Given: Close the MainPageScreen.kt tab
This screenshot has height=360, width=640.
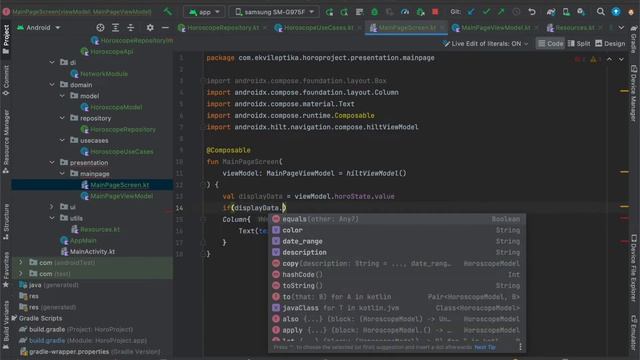Looking at the screenshot, I should [x=442, y=28].
